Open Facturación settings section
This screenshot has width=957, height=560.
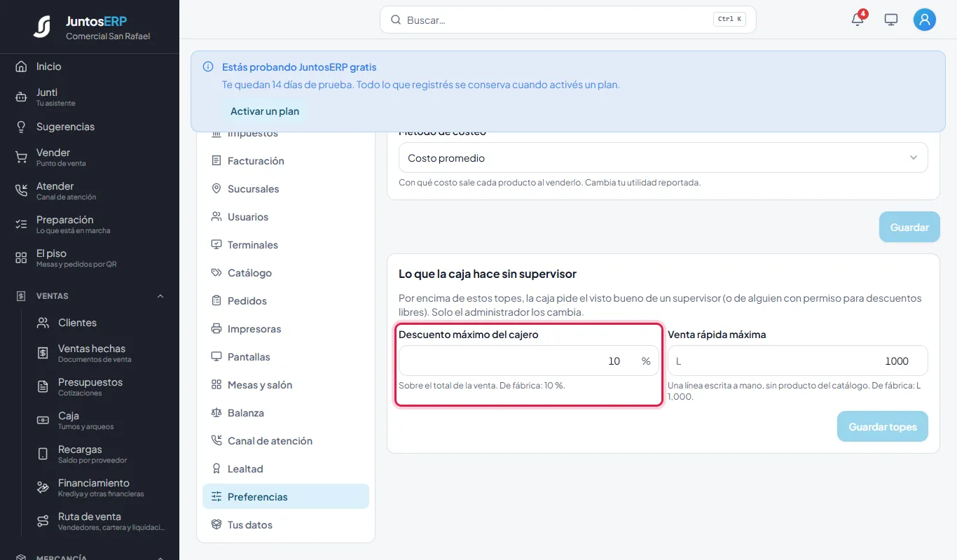pyautogui.click(x=286, y=161)
